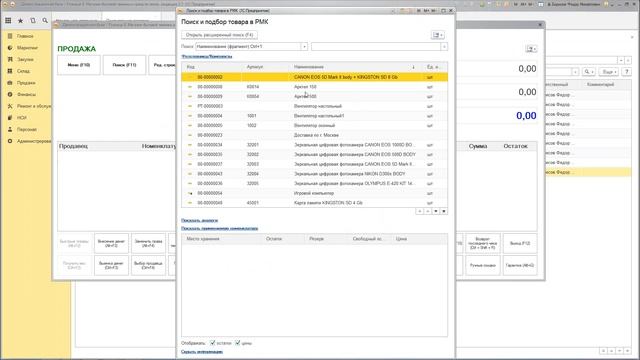
Task: Click the previous page arrow below table
Action: 428,211
